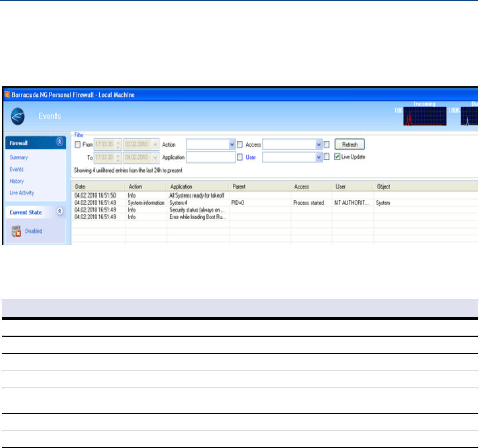Tick the checkbox beside the Action dropdown
This screenshot has height=448, width=479.
(x=240, y=144)
